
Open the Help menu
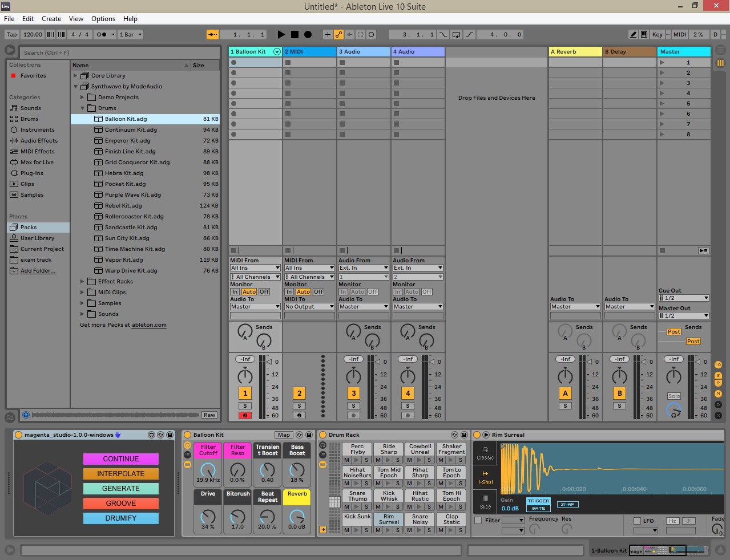130,19
